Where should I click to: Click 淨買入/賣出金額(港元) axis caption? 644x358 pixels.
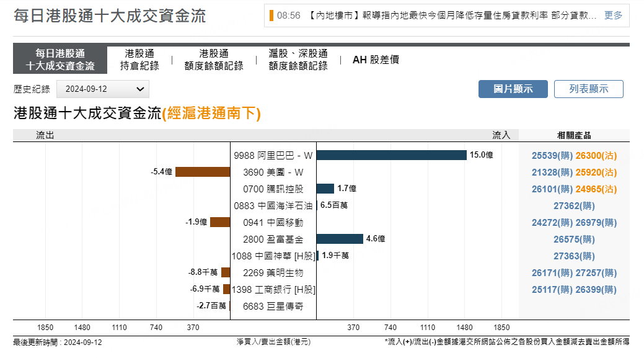273,342
